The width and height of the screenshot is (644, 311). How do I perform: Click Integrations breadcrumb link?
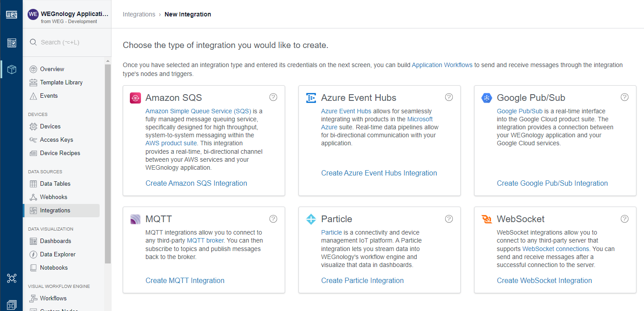point(139,14)
